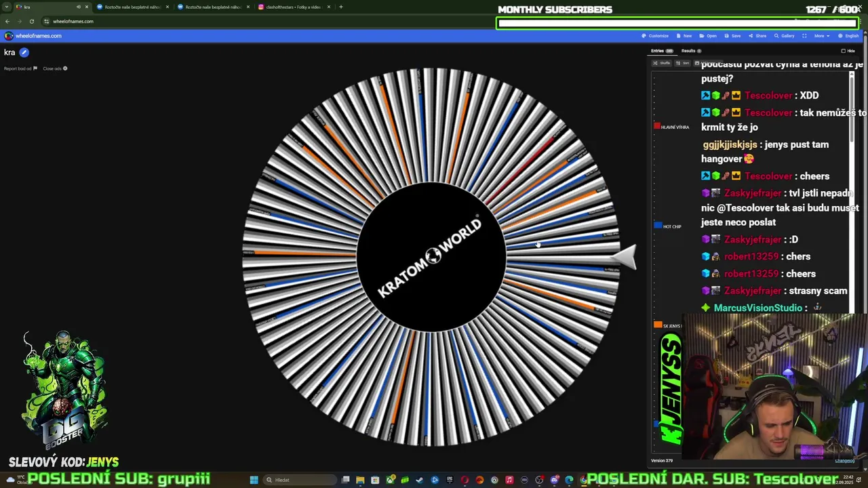
Task: Click Close ads link
Action: [x=55, y=68]
